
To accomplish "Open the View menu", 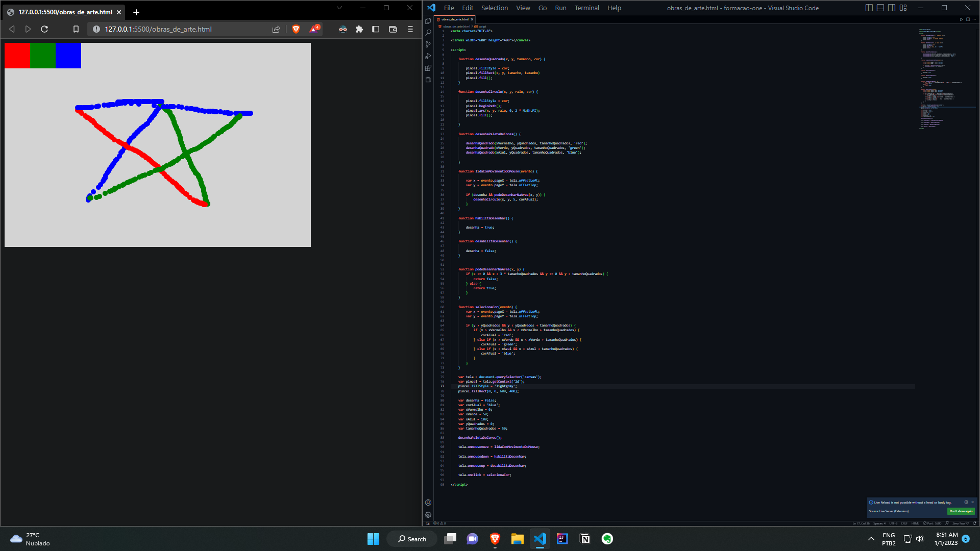I will click(523, 8).
